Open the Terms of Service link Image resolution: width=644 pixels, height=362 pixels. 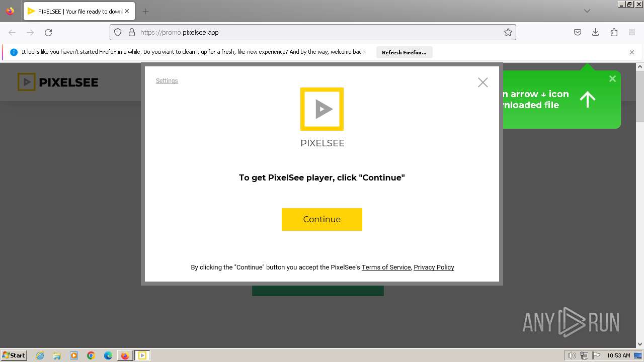[386, 267]
